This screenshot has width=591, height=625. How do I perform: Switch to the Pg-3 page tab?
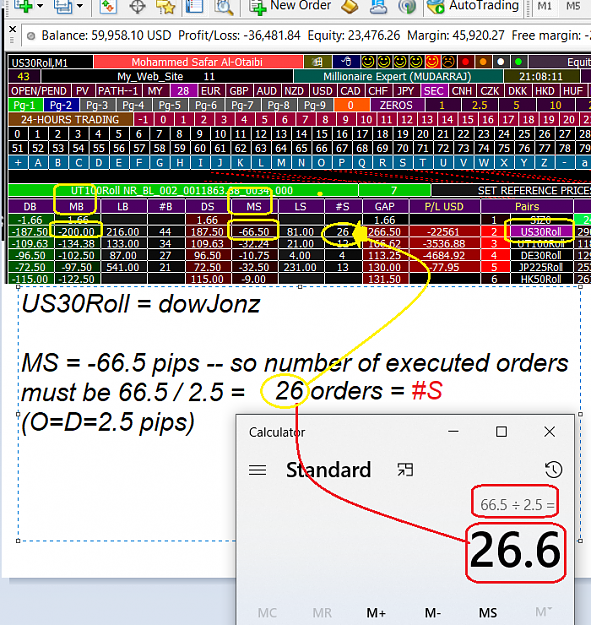97,105
